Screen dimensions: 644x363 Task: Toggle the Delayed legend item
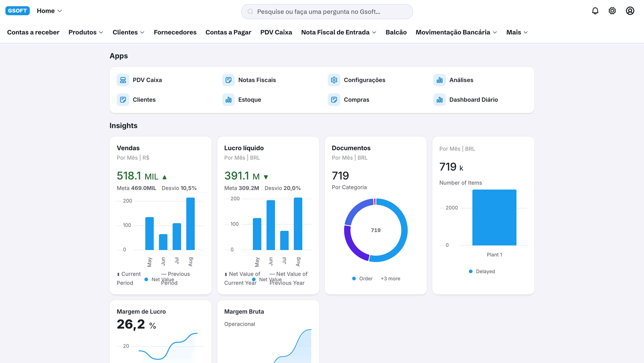482,271
